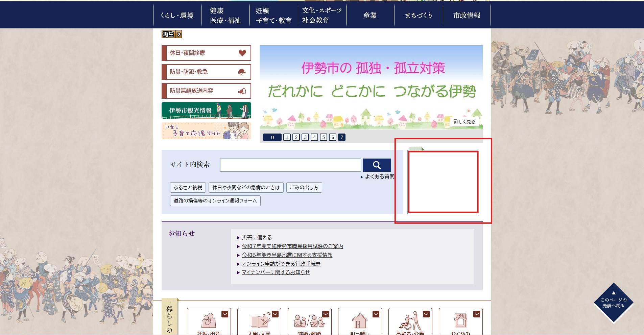
Task: Open マイナンバーに関するお知らせ link
Action: [x=276, y=272]
